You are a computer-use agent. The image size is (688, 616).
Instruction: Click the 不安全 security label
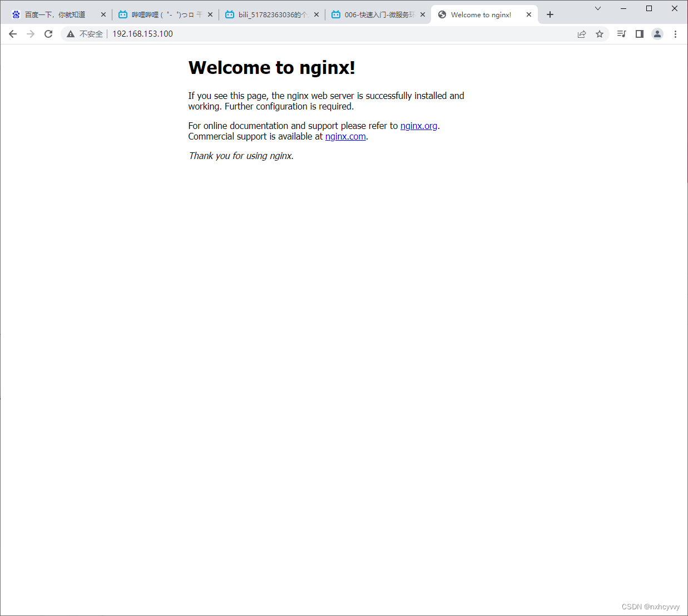click(x=91, y=34)
